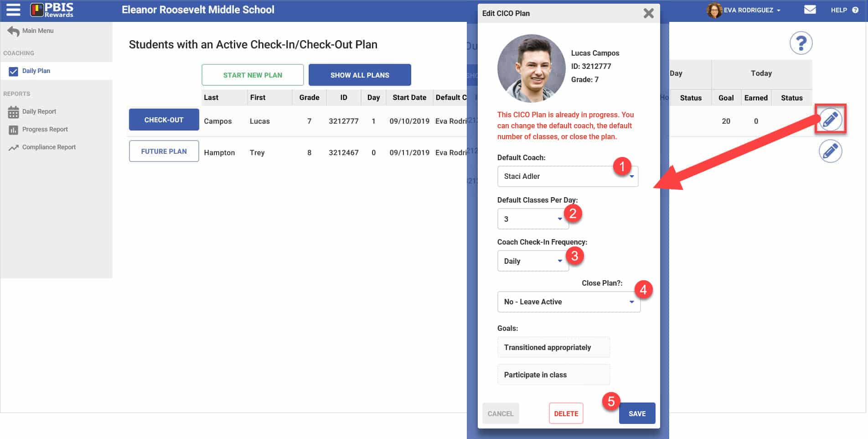The height and width of the screenshot is (439, 868).
Task: Click the PBIS Rewards logo
Action: (52, 10)
